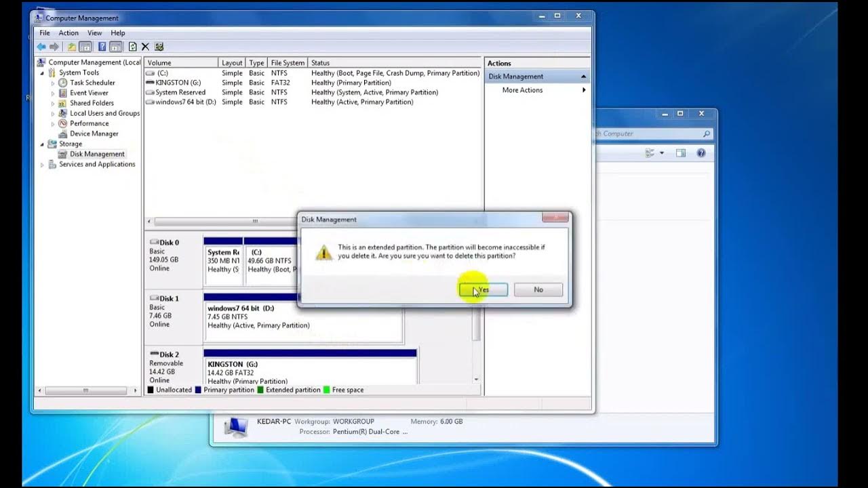Click the KEDAR-PC computer icon
The width and height of the screenshot is (868, 488).
coord(236,426)
